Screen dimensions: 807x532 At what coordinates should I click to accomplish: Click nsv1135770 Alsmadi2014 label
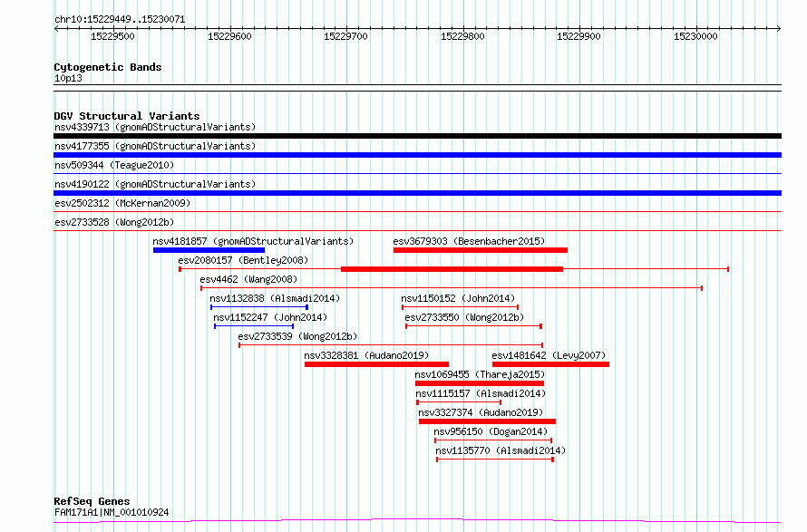pos(501,450)
